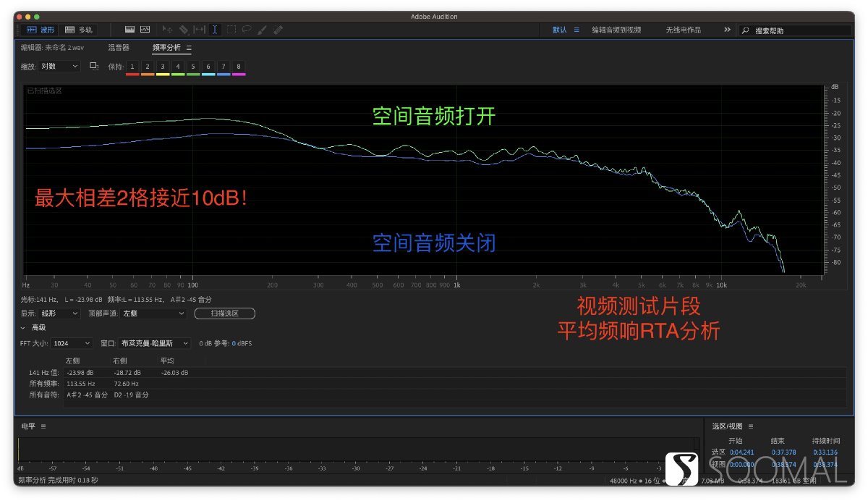Image resolution: width=868 pixels, height=501 pixels.
Task: Enable Hold button 1 with red swatch
Action: tap(132, 66)
